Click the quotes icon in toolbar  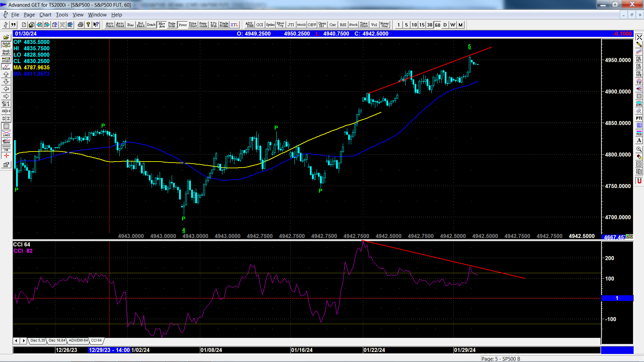pyautogui.click(x=13, y=25)
